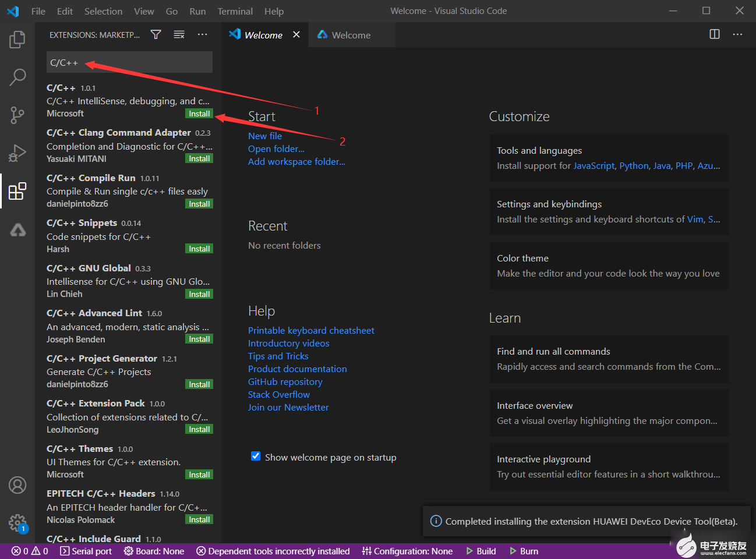Install the Microsoft C/C++ extension

coord(199,114)
